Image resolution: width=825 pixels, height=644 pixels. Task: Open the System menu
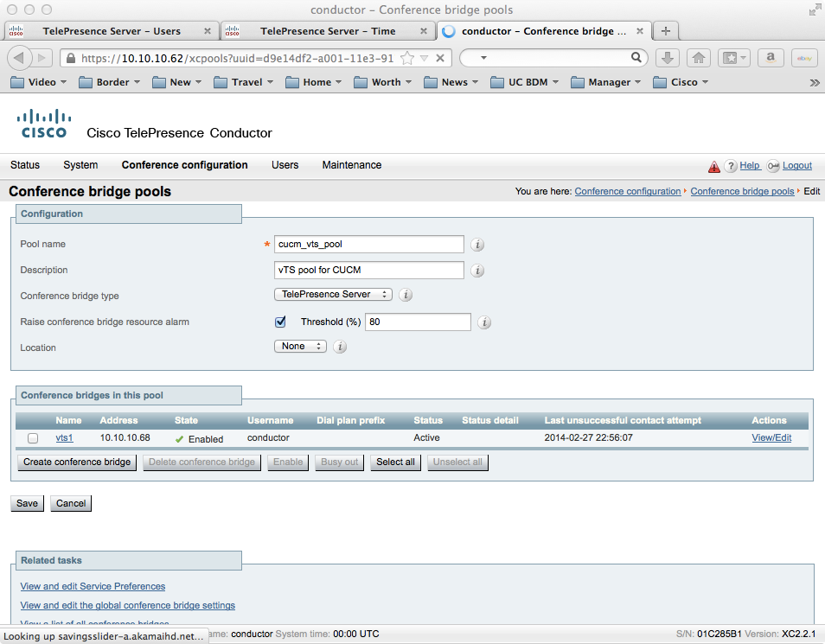80,165
